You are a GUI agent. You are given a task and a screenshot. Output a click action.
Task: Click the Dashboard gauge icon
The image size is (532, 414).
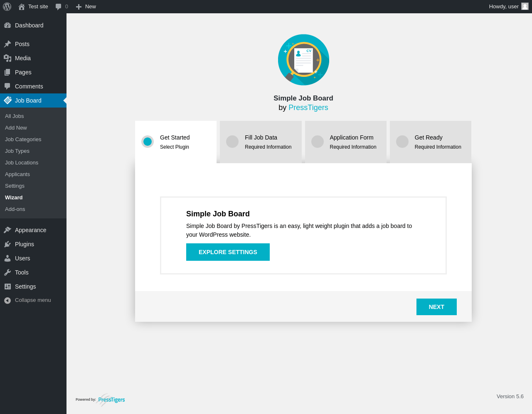pos(7,25)
